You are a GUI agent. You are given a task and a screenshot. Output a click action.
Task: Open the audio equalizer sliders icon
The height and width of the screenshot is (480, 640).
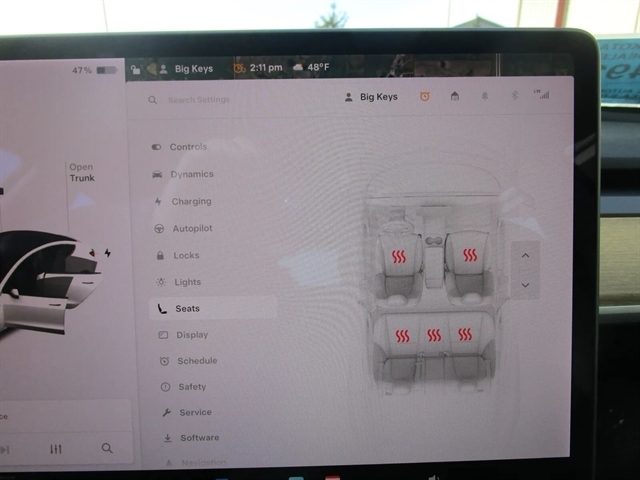pos(56,449)
